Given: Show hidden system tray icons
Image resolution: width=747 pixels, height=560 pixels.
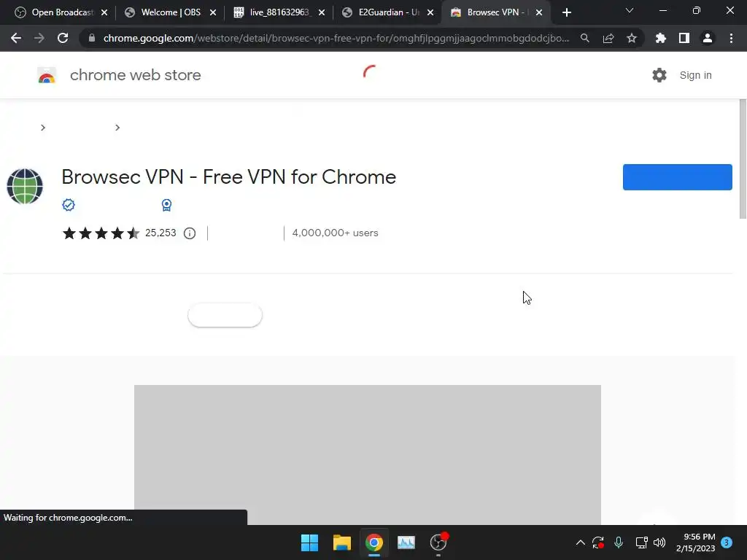Looking at the screenshot, I should pos(580,542).
